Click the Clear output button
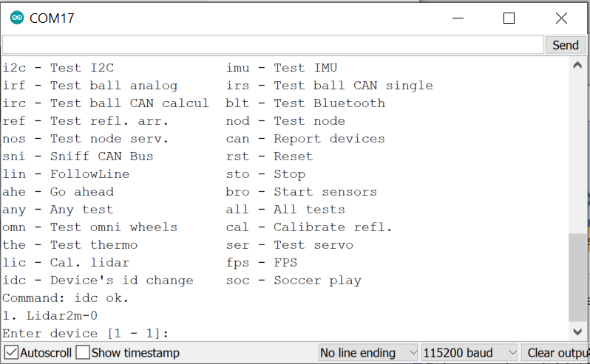 click(x=556, y=353)
